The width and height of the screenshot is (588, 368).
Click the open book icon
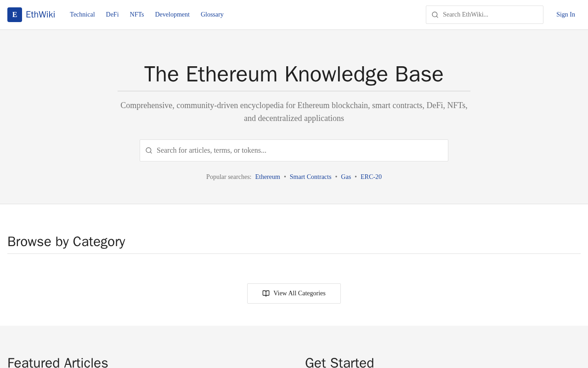click(x=266, y=293)
